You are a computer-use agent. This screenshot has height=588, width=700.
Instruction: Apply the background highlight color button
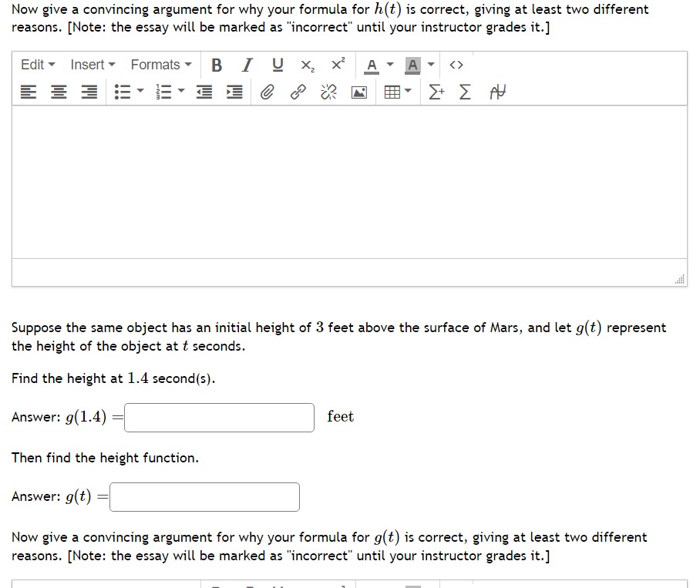[x=412, y=66]
